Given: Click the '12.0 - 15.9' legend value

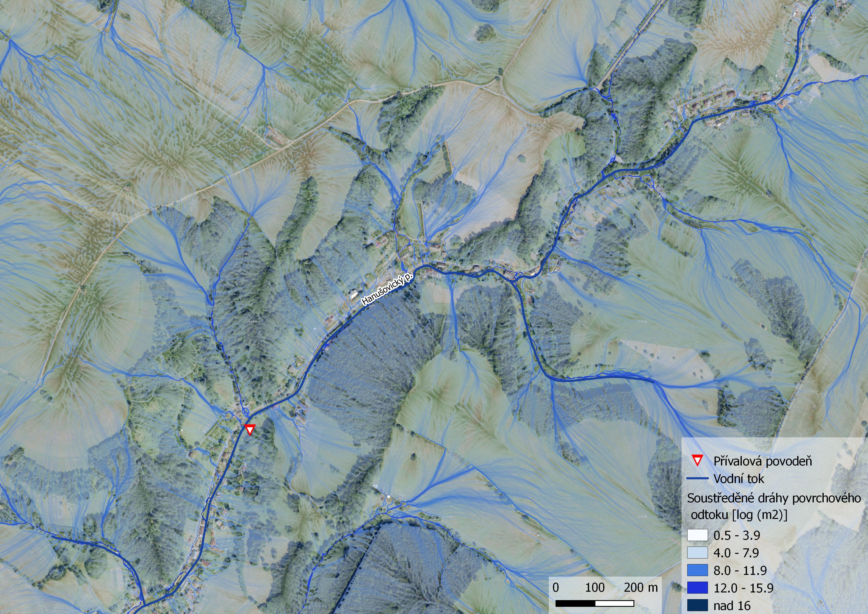Looking at the screenshot, I should [743, 588].
